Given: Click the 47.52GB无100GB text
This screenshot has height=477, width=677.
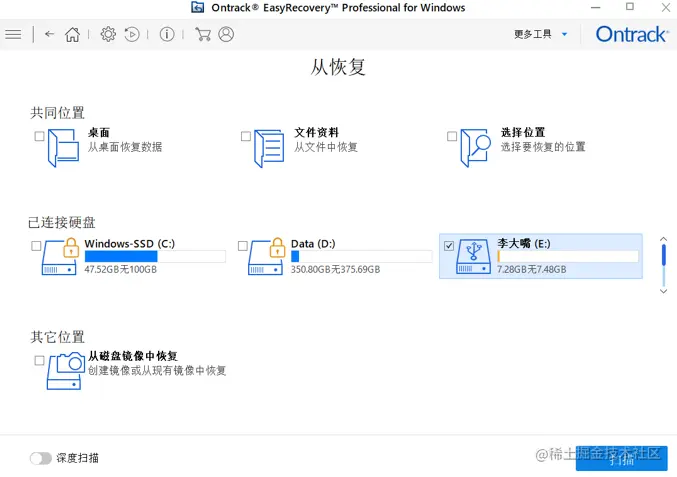Looking at the screenshot, I should (x=120, y=270).
